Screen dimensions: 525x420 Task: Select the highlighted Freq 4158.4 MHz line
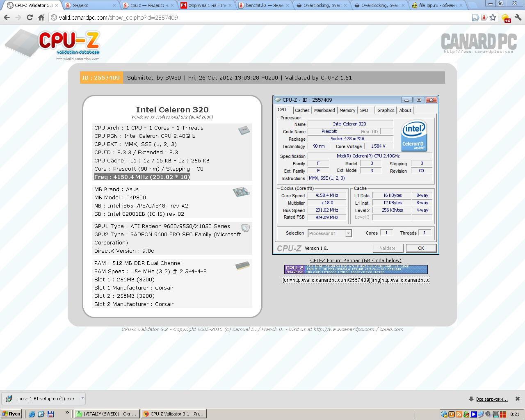(142, 177)
